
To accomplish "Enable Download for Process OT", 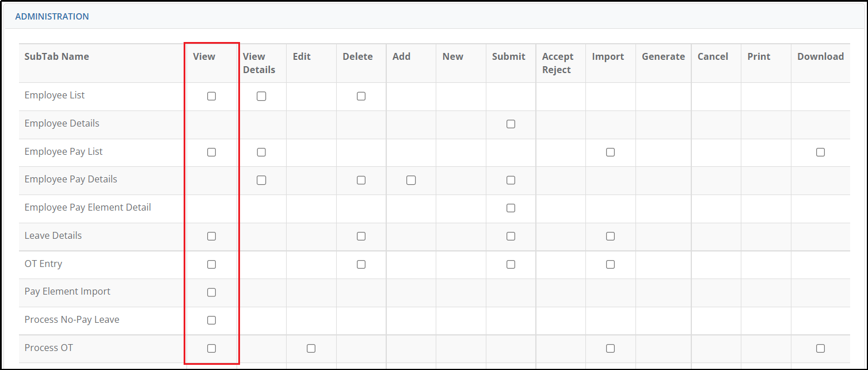I will [x=820, y=348].
